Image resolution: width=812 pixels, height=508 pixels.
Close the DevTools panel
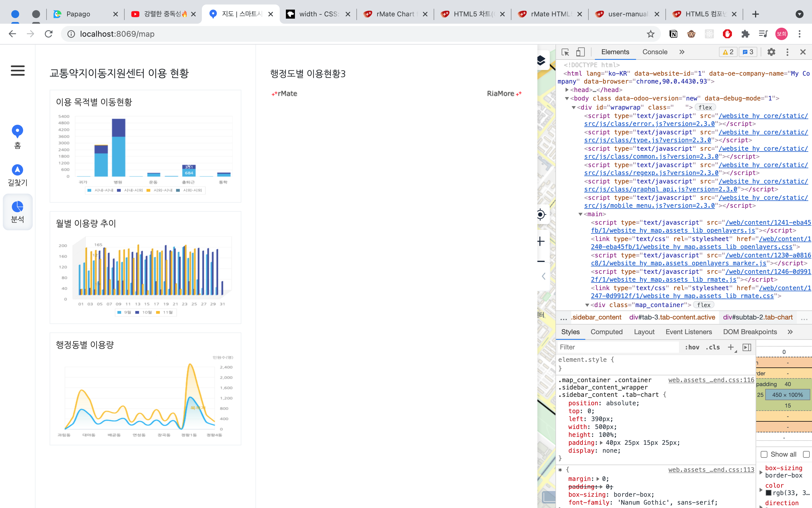point(803,52)
